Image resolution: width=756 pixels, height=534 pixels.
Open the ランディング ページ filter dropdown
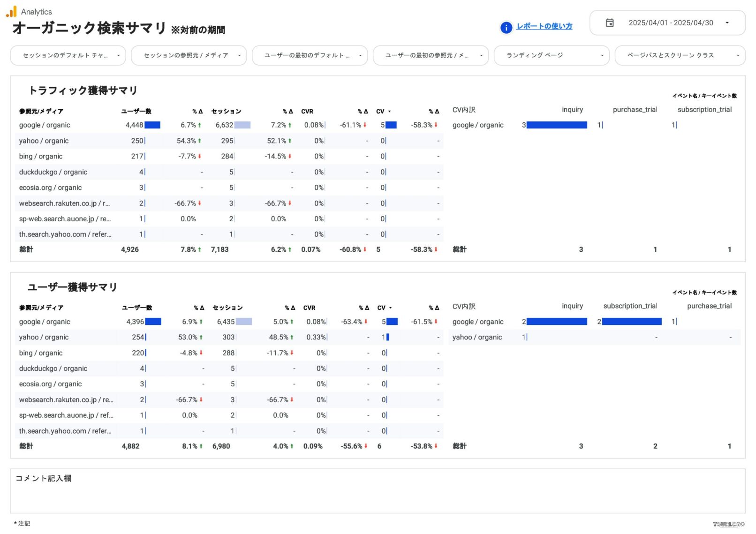551,55
